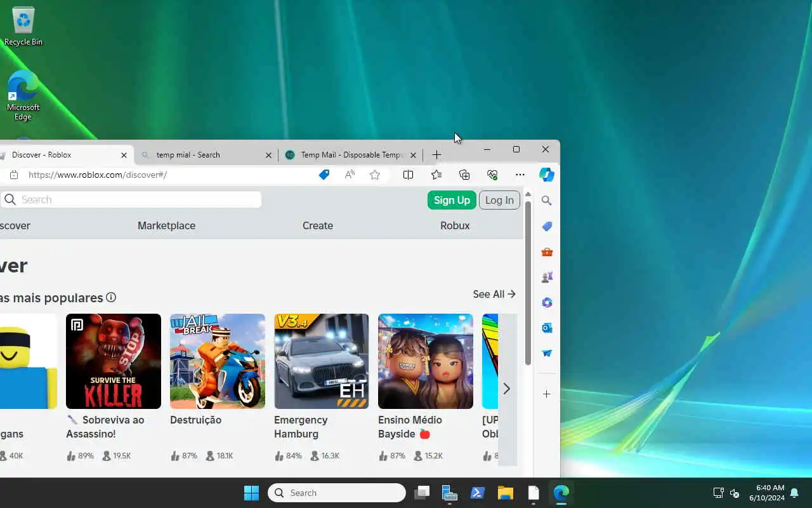Open Search in the Edge sidebar
This screenshot has width=812, height=508.
click(547, 201)
